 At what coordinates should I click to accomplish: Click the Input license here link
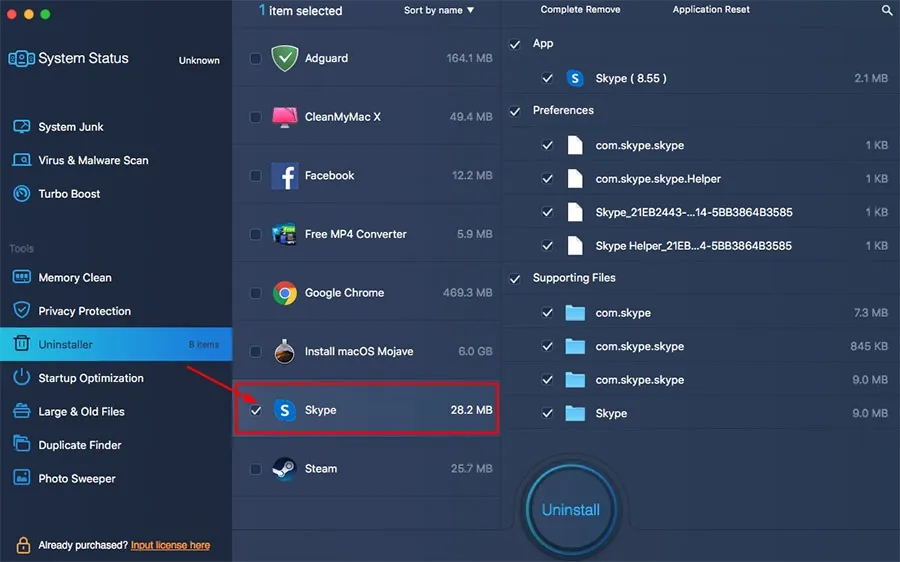point(170,545)
